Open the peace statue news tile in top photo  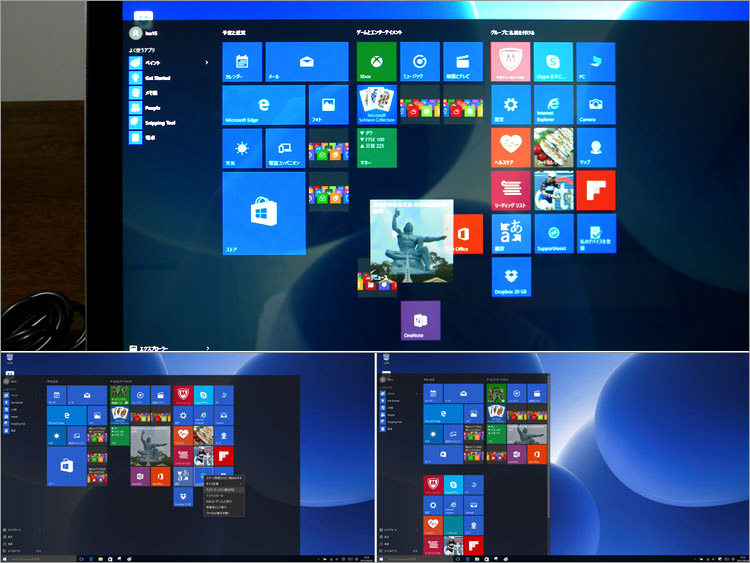(x=411, y=241)
